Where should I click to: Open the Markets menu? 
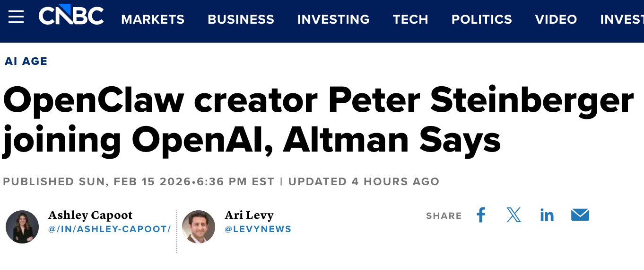[153, 19]
